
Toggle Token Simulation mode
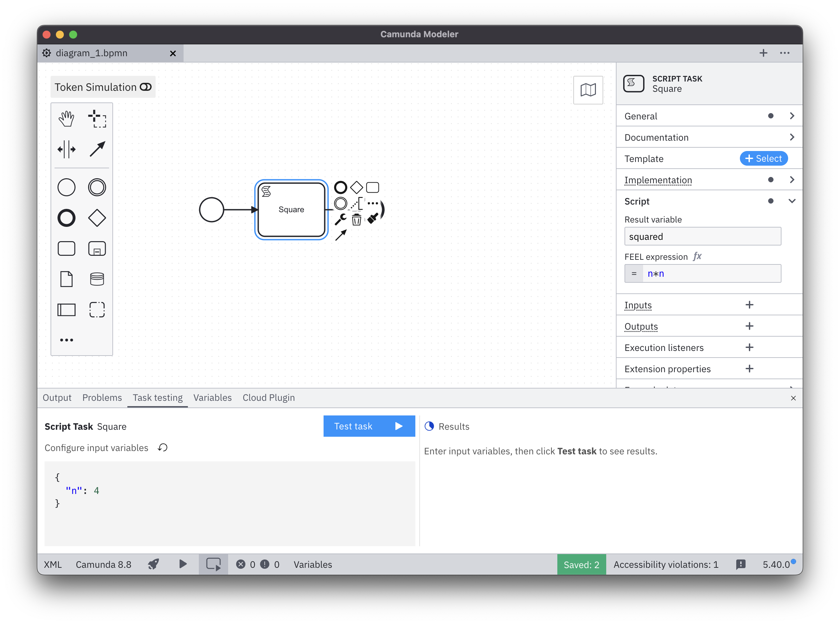click(x=146, y=87)
